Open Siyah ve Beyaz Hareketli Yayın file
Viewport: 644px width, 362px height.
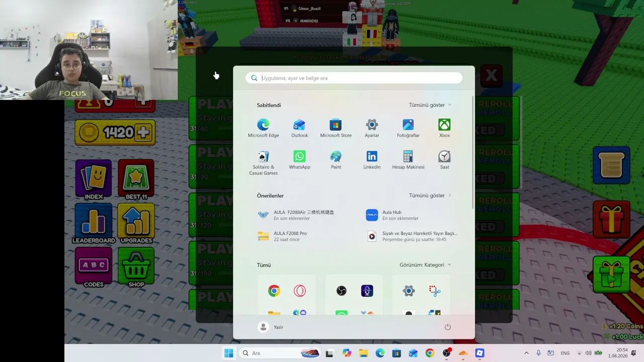pos(412,236)
